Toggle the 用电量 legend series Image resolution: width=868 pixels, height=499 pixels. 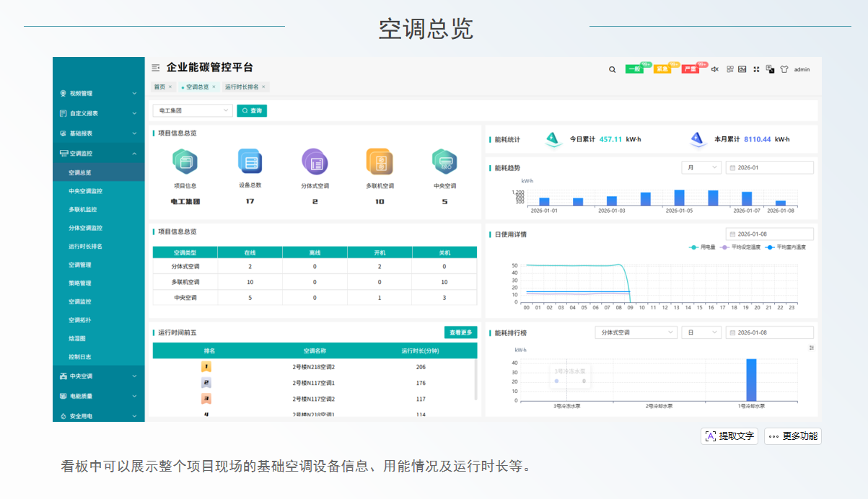coord(702,247)
